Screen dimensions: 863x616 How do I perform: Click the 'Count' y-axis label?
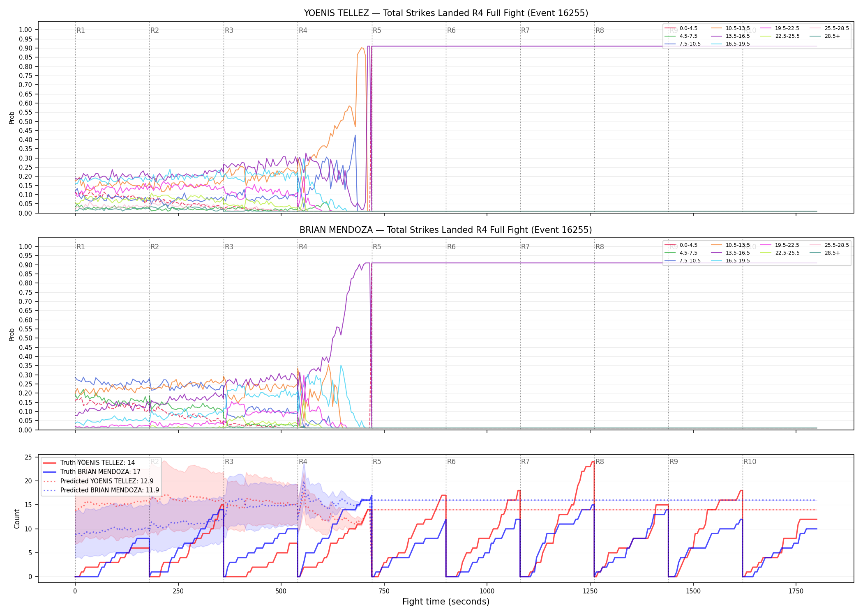click(17, 519)
